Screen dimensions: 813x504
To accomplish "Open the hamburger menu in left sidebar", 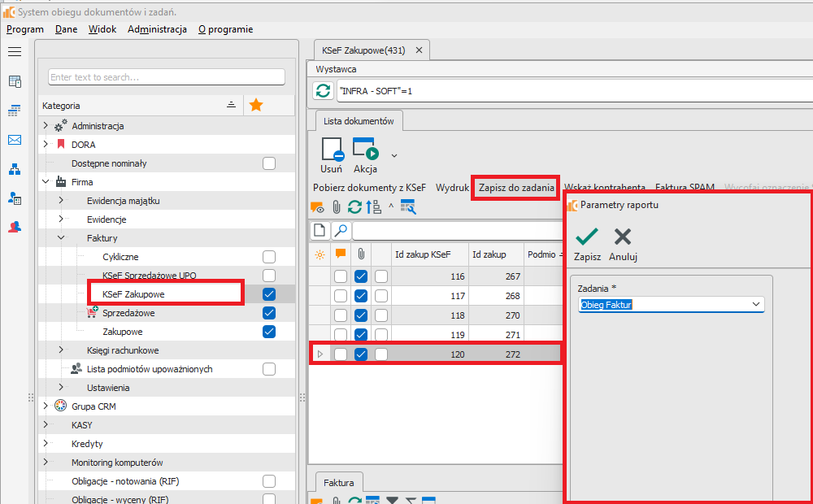I will click(x=15, y=51).
